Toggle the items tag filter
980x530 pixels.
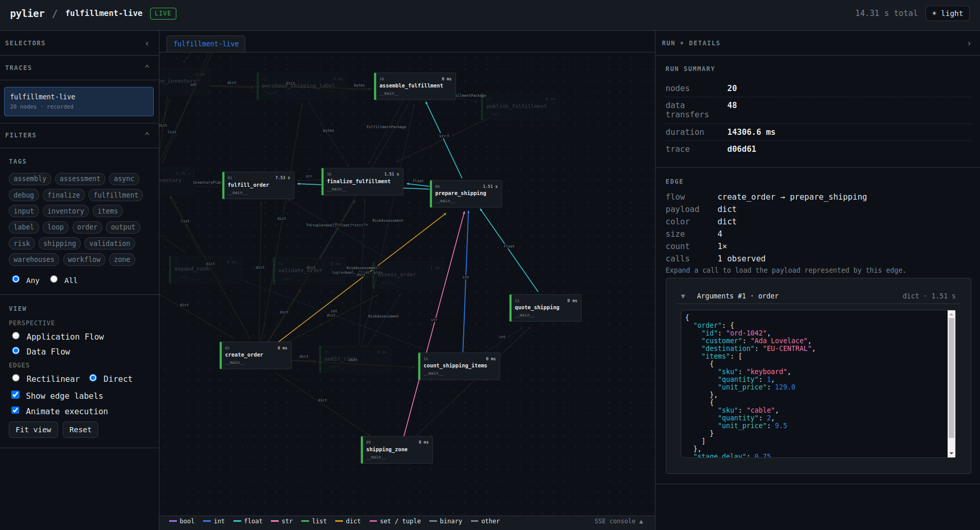click(x=107, y=211)
